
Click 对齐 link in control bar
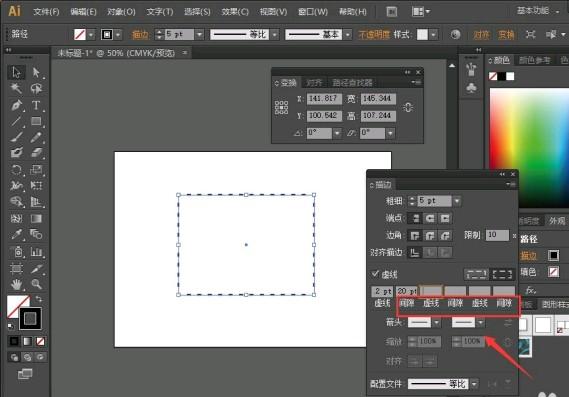[x=481, y=34]
